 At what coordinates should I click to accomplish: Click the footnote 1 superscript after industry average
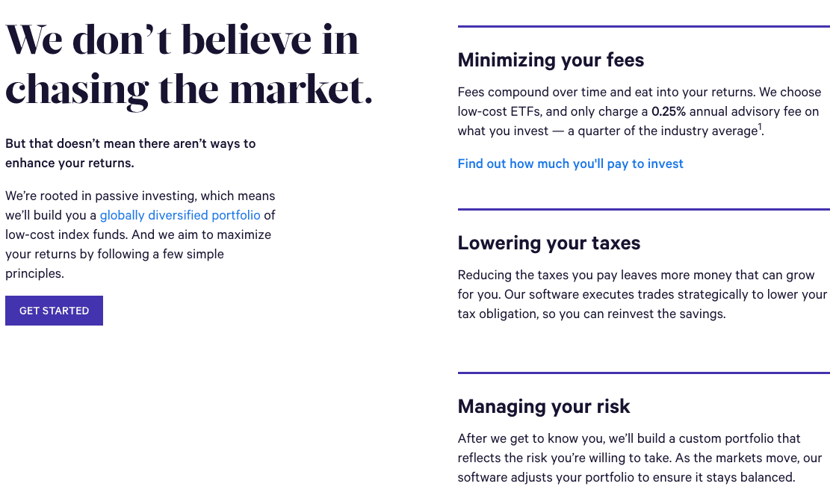click(x=759, y=126)
